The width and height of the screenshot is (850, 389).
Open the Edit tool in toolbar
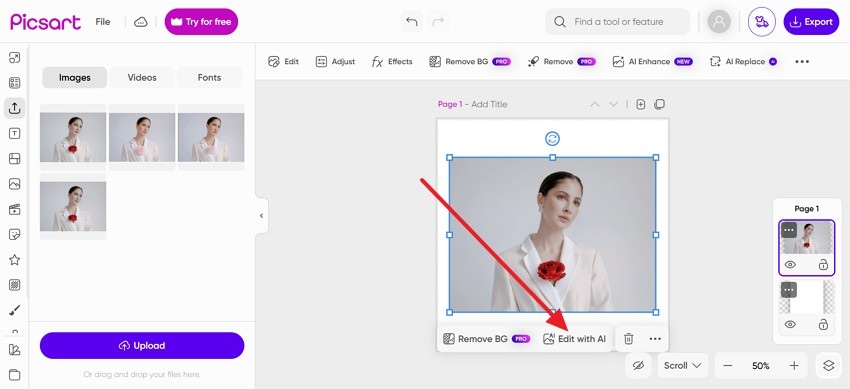pos(284,62)
